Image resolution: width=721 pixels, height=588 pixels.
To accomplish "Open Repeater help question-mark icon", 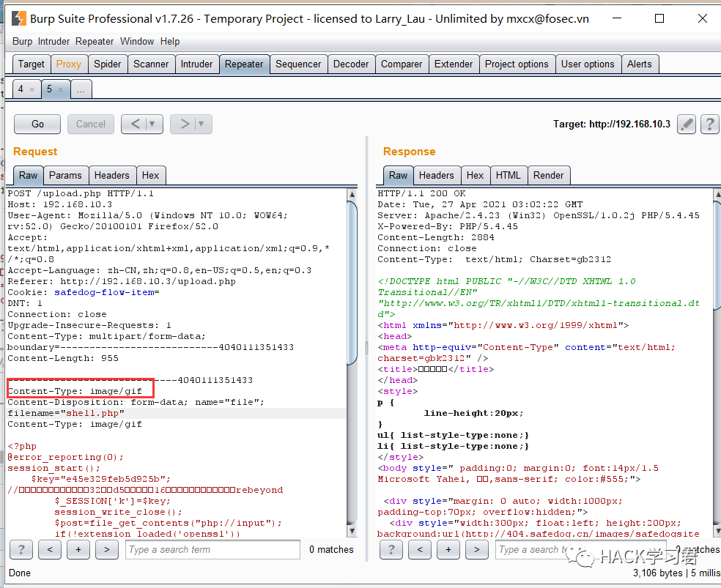I will [x=709, y=124].
